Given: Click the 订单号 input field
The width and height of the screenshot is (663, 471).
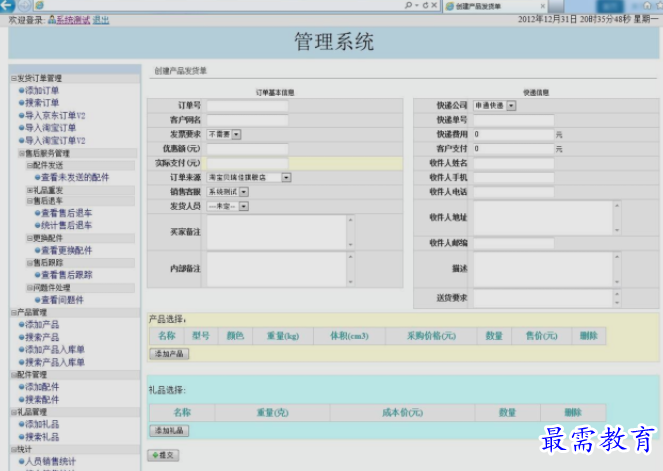Looking at the screenshot, I should pyautogui.click(x=247, y=106).
